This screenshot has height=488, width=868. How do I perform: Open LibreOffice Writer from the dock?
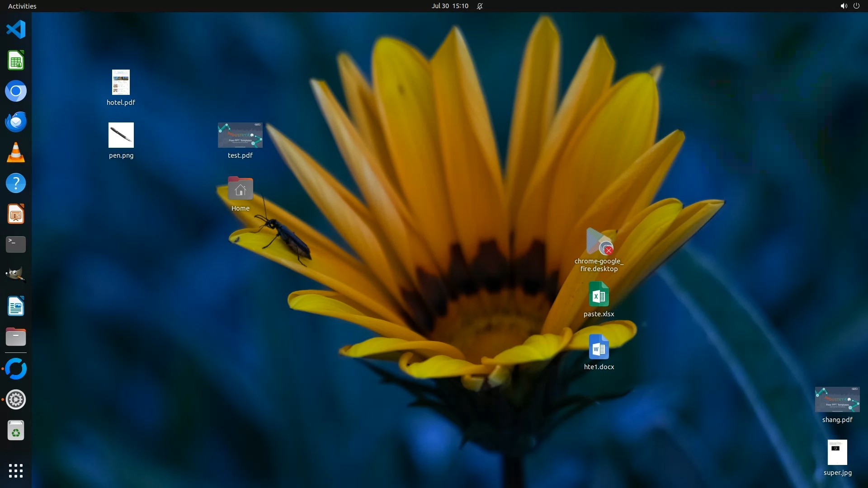[16, 306]
